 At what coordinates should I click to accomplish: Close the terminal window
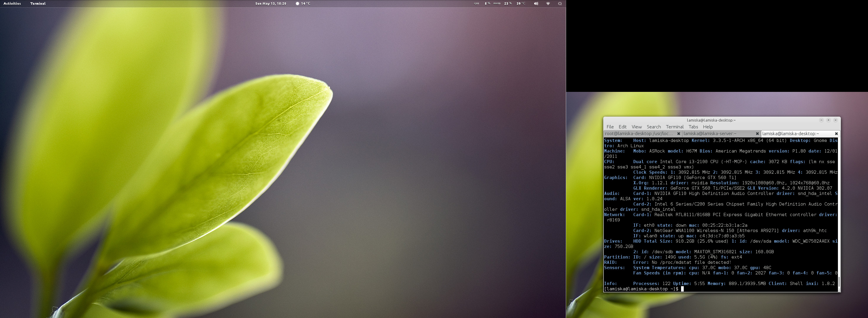coord(835,120)
